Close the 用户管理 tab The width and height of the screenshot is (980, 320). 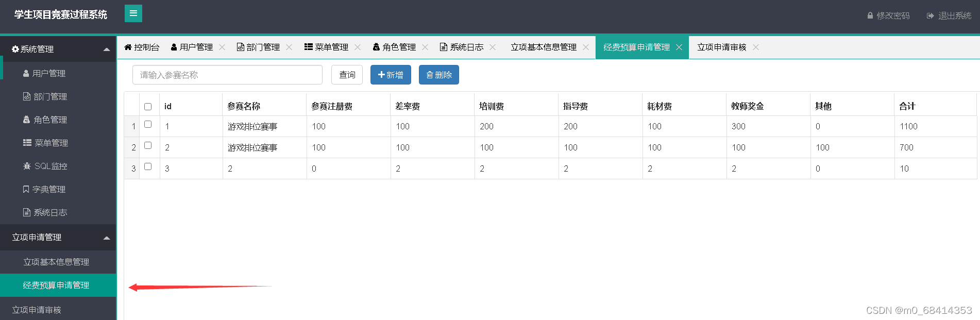[x=222, y=47]
